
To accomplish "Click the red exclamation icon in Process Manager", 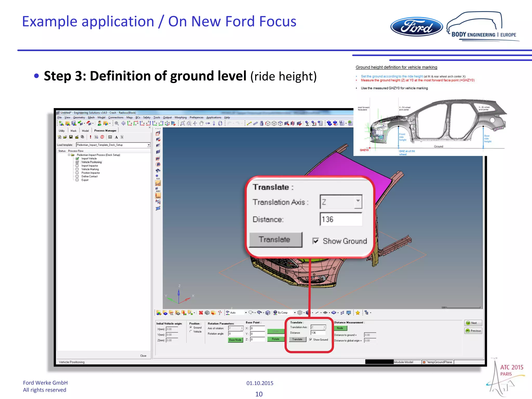I will tap(90, 137).
